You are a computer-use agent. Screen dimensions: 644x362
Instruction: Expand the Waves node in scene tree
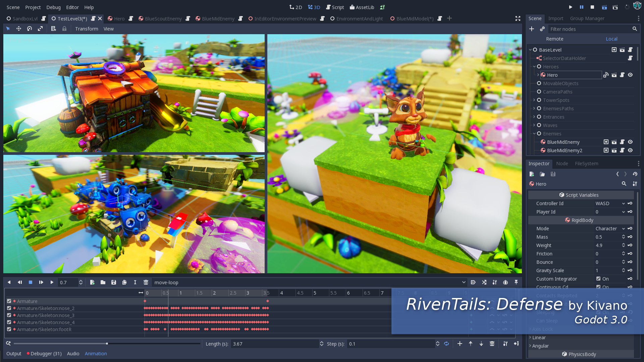533,125
